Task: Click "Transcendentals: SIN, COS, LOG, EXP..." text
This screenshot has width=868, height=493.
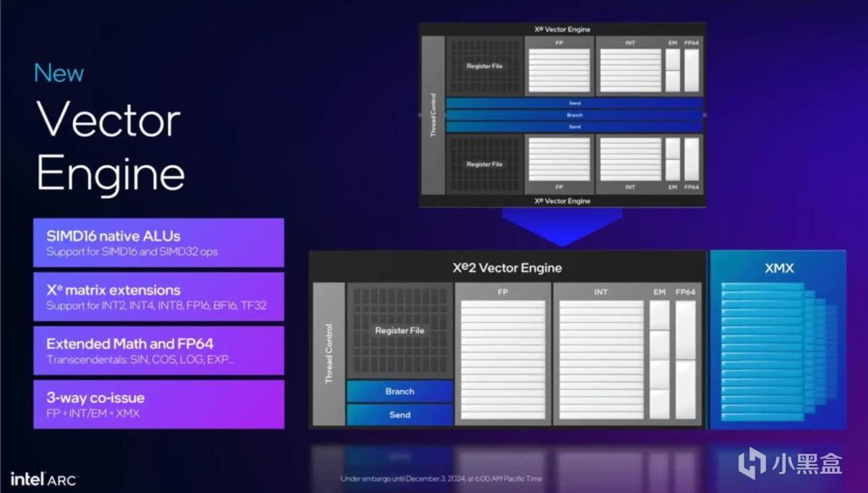Action: pos(141,359)
